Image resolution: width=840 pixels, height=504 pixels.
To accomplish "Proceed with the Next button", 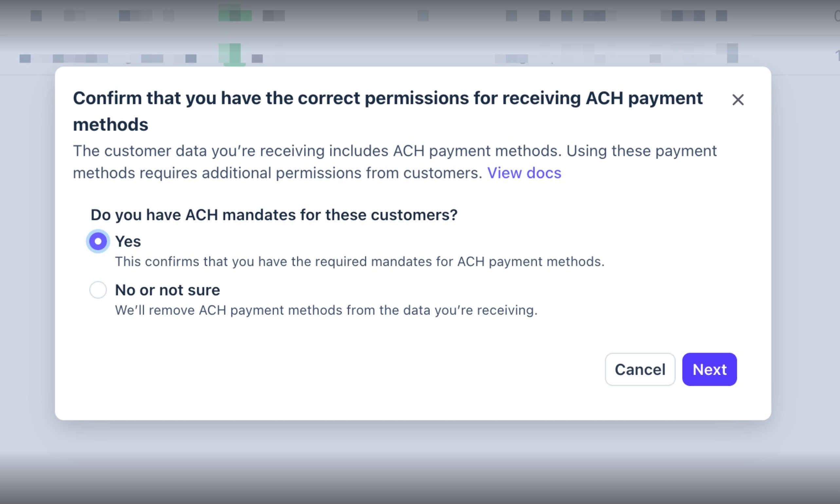I will click(x=709, y=369).
